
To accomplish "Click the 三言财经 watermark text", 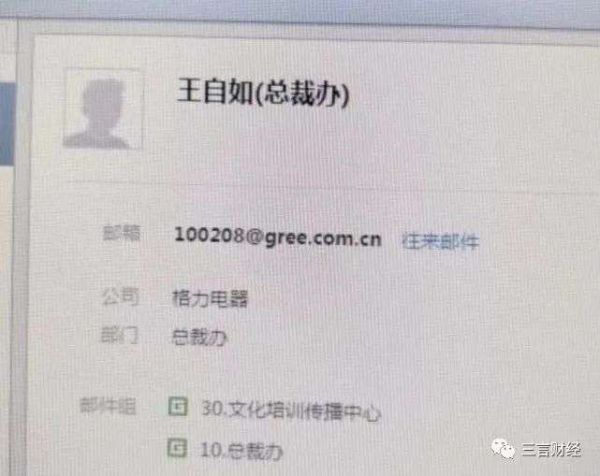I will tap(551, 450).
